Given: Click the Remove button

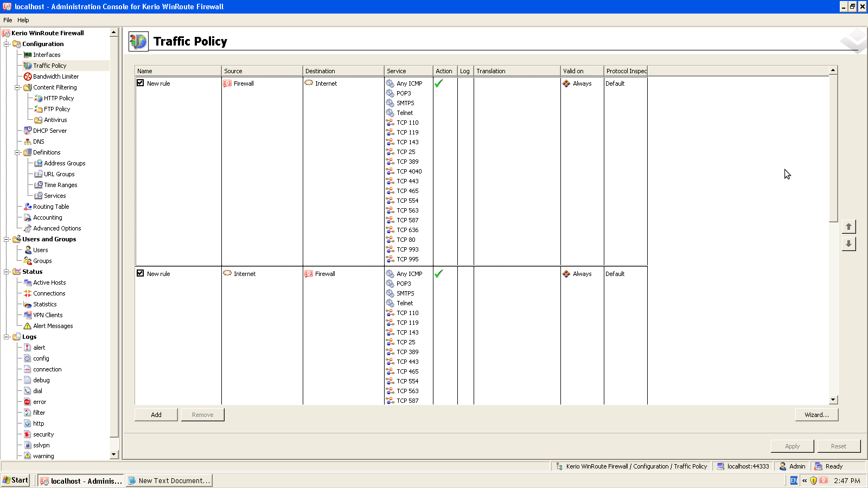Looking at the screenshot, I should pos(203,415).
